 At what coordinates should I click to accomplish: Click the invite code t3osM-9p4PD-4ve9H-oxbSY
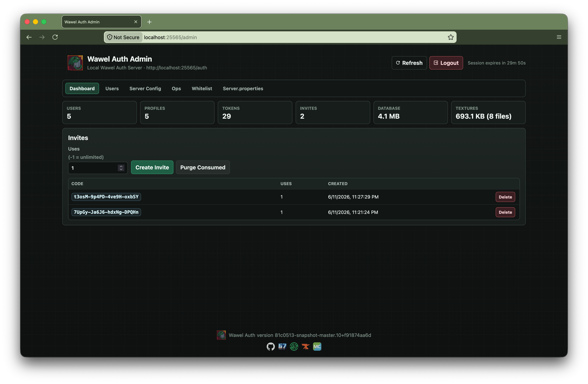(106, 197)
